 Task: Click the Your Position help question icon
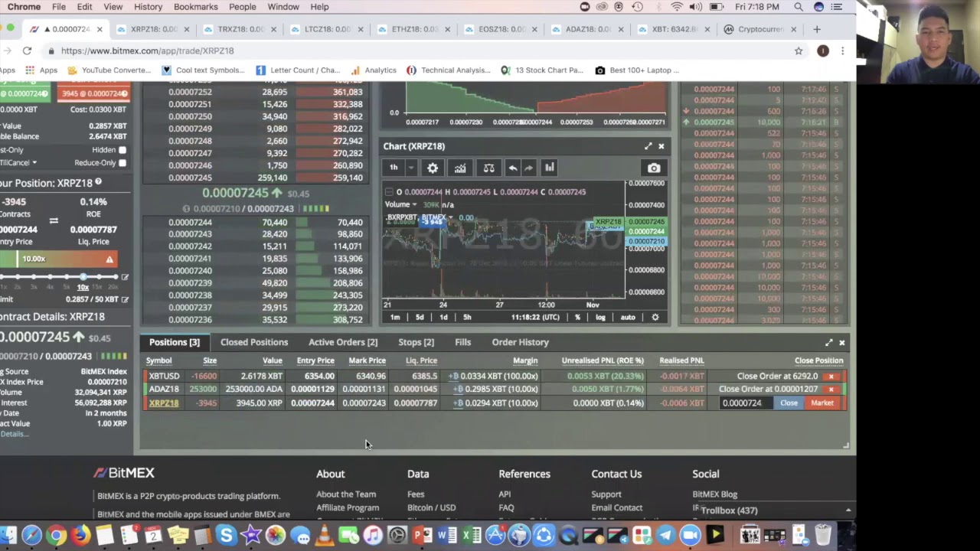[x=98, y=183]
